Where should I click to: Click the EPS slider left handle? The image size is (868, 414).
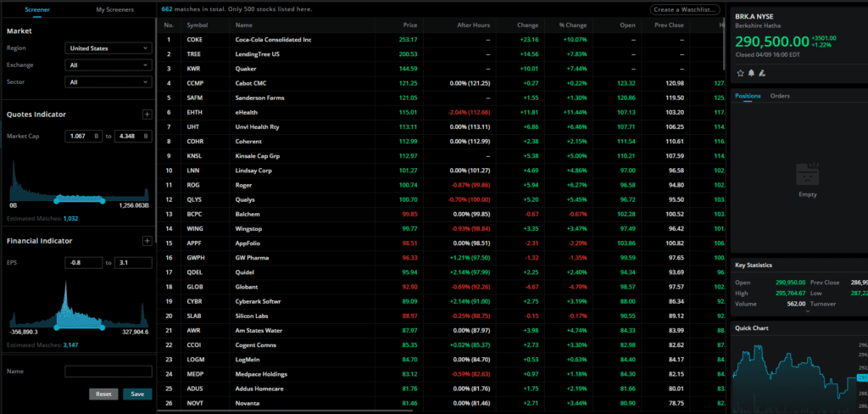point(56,327)
